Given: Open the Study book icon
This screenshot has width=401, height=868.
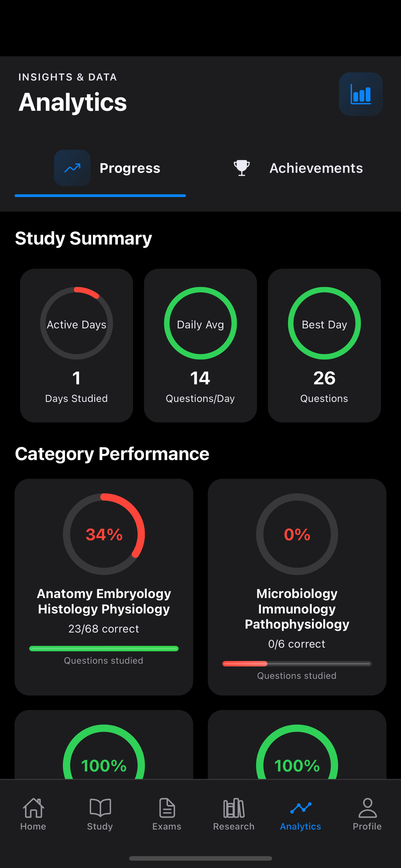Looking at the screenshot, I should [x=100, y=808].
